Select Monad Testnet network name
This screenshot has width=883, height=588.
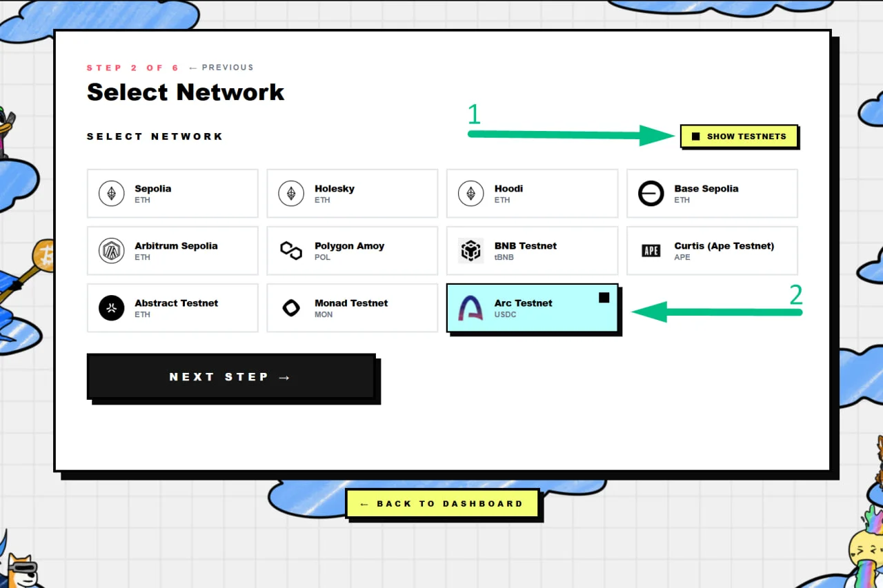coord(351,303)
